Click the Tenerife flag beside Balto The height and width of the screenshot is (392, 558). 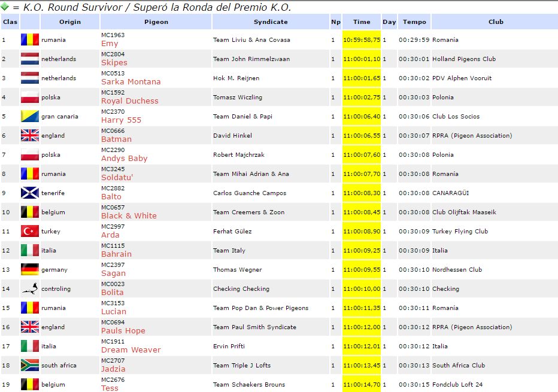(x=30, y=193)
